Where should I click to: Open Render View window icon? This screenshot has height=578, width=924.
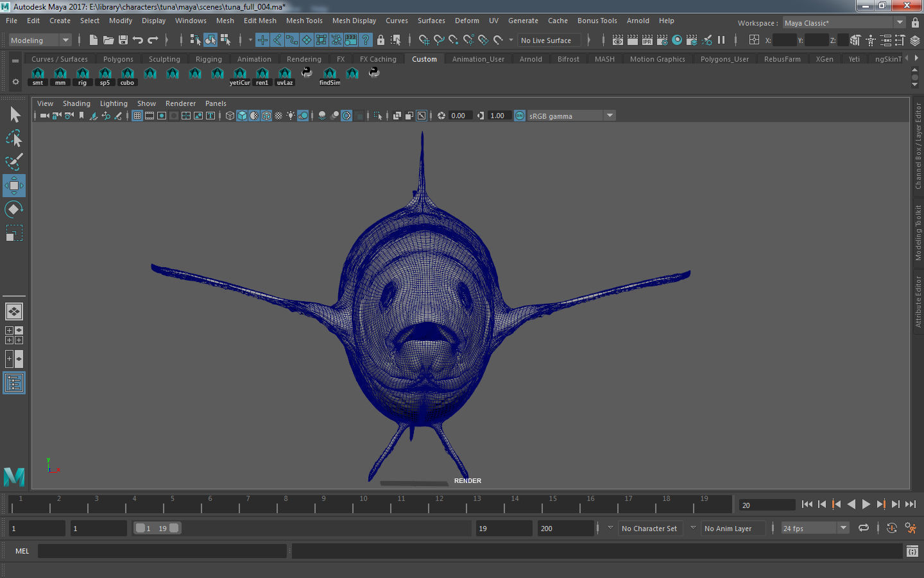(x=617, y=40)
